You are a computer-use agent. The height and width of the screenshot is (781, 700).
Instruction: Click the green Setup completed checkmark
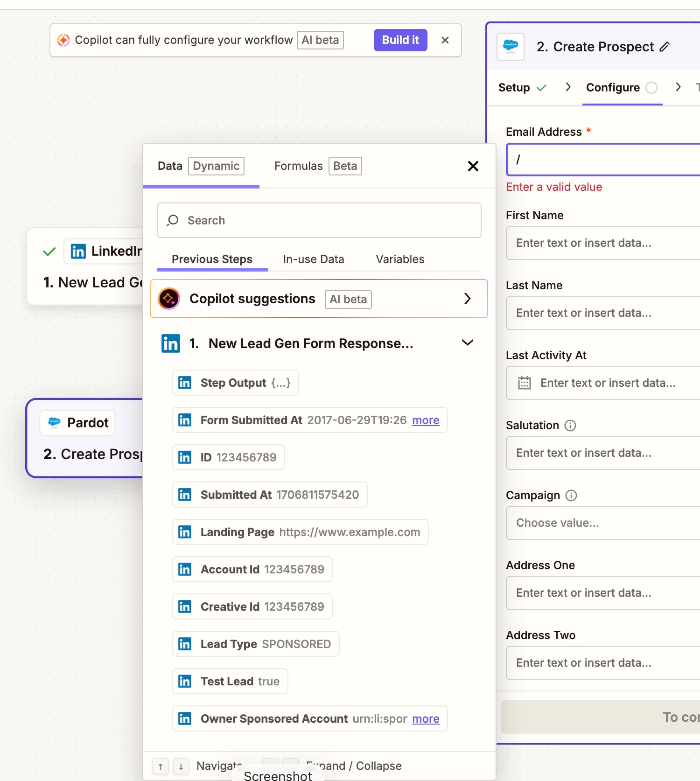pyautogui.click(x=541, y=88)
